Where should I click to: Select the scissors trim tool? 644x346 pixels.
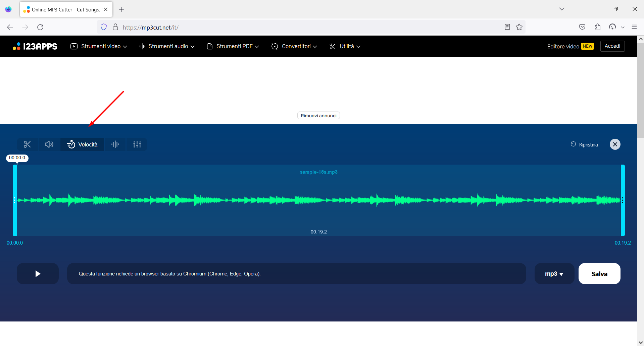[27, 144]
